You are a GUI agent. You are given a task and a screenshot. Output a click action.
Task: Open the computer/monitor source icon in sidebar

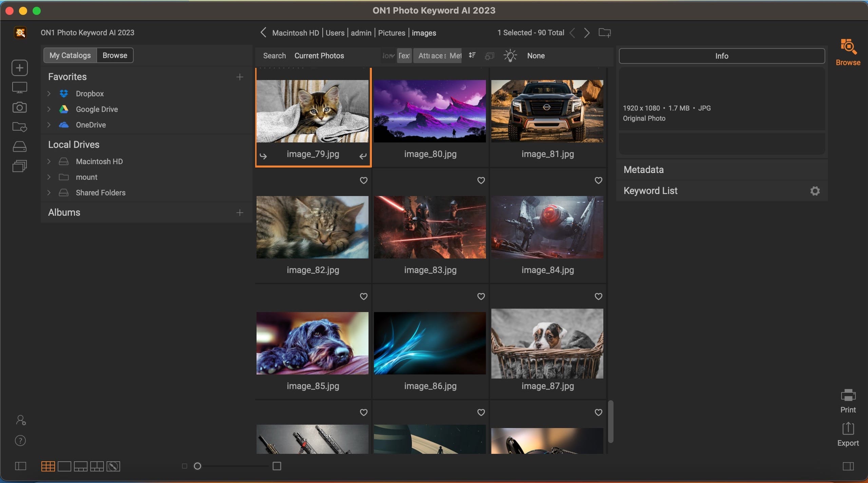(20, 88)
